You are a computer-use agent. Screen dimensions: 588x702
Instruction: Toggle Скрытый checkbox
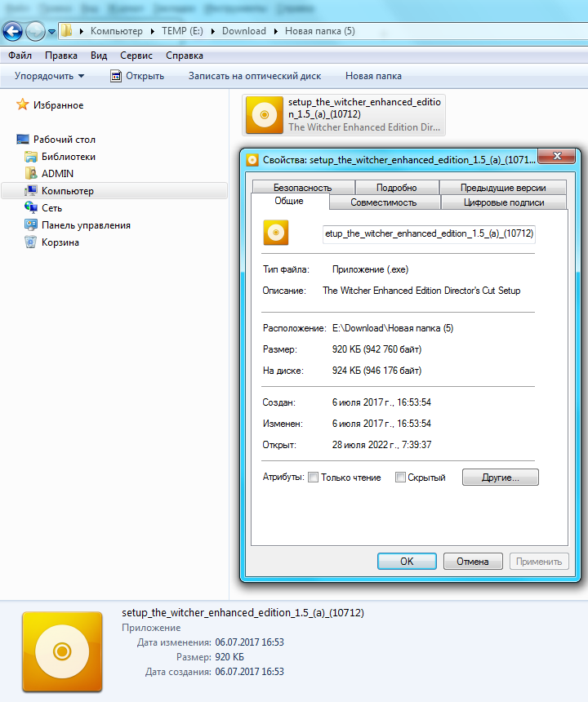click(400, 478)
